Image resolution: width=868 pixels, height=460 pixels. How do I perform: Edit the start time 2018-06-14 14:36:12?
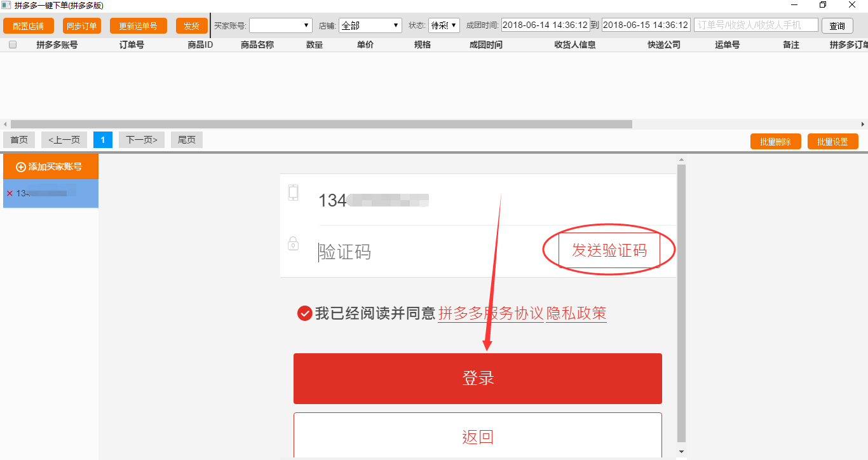point(546,25)
